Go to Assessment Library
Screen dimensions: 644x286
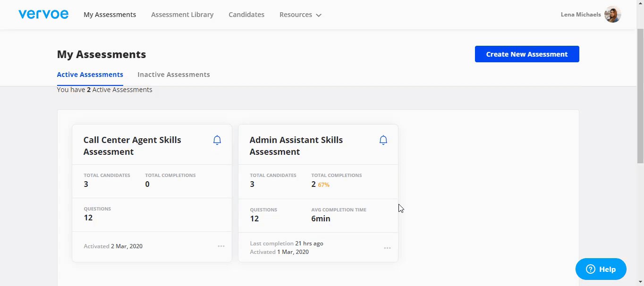pyautogui.click(x=182, y=15)
